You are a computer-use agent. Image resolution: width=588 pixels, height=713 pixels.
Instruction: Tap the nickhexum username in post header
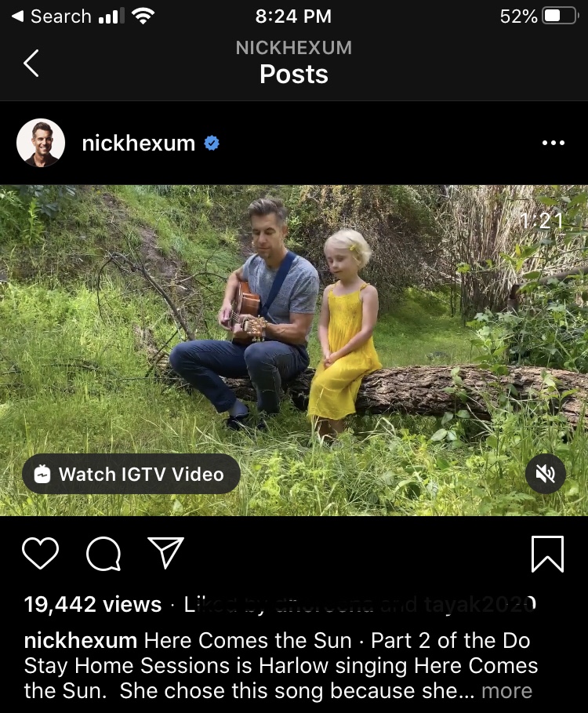[138, 143]
